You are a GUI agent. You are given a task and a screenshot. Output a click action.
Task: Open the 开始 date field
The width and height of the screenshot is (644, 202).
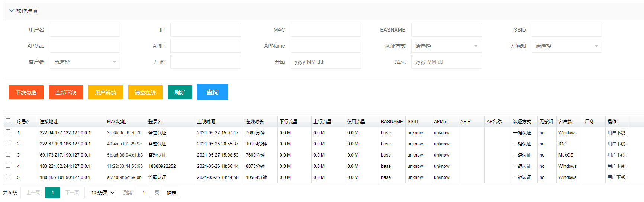pos(326,62)
